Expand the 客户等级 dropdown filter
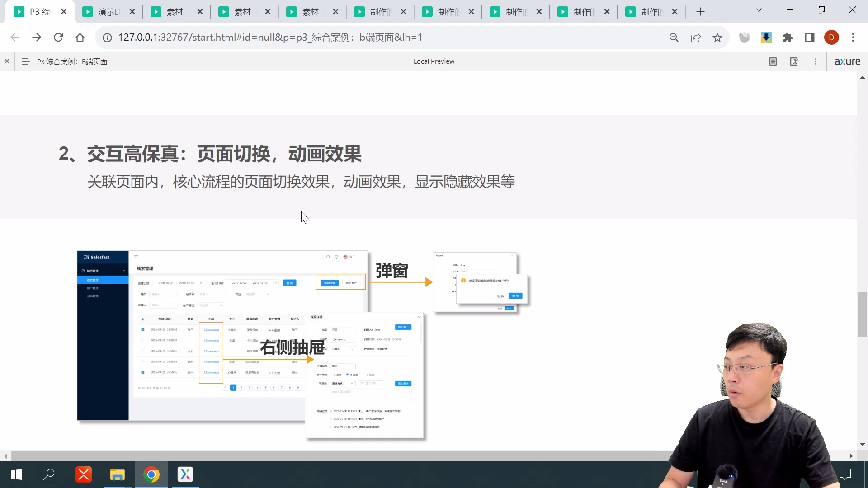The width and height of the screenshot is (868, 488). click(x=211, y=305)
